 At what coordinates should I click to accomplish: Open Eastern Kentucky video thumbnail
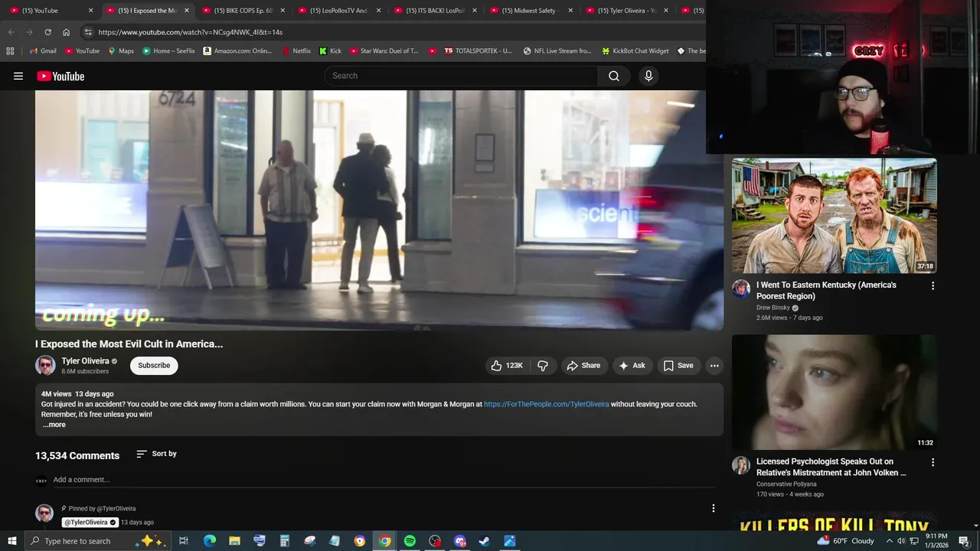[x=834, y=216]
